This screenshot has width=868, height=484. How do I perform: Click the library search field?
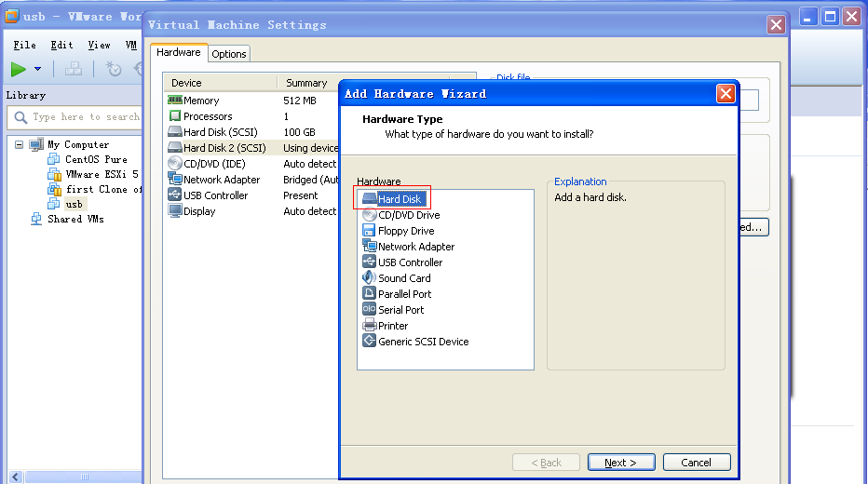(x=84, y=117)
